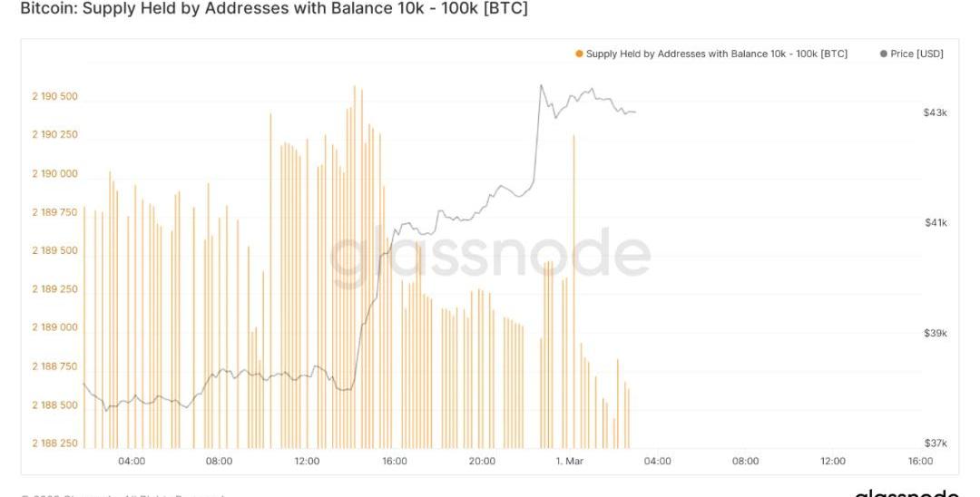Click the 20:00 time axis label
The width and height of the screenshot is (980, 497).
482,462
